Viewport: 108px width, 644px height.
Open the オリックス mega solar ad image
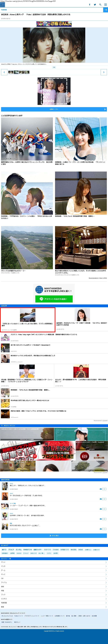pos(27,247)
